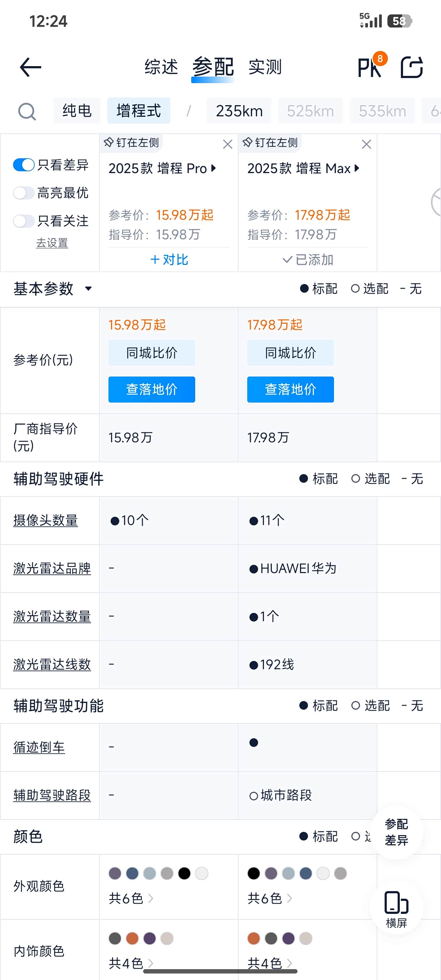Tap the share icon at top right

pyautogui.click(x=412, y=67)
